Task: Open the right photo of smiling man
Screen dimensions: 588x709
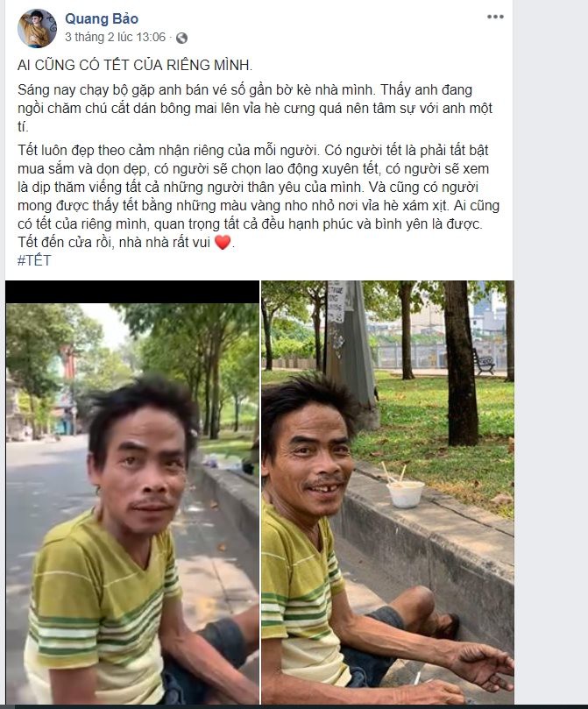Action: [388, 492]
